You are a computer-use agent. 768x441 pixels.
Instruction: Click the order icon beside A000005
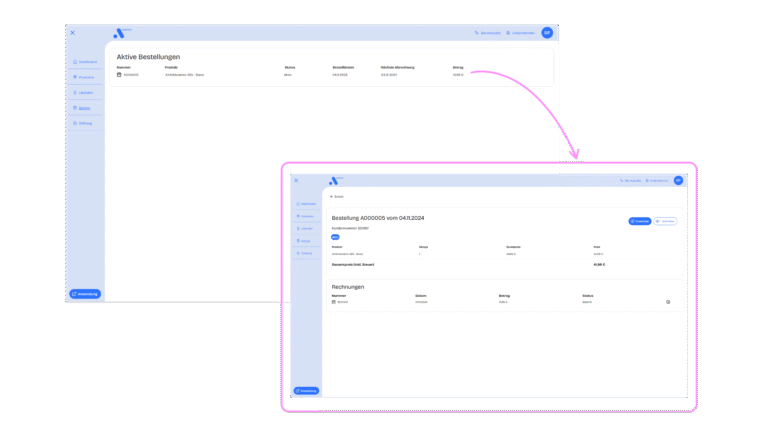(119, 75)
